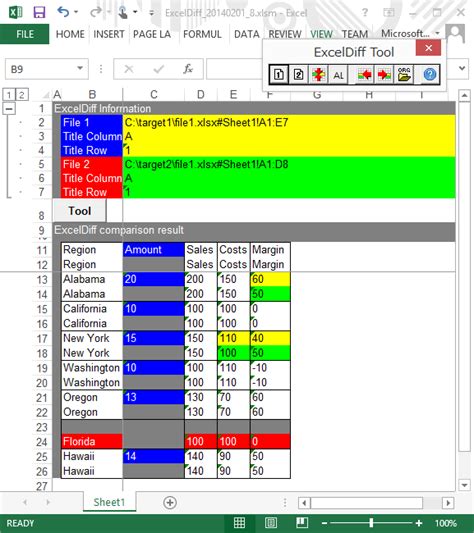The image size is (474, 533).
Task: Cancel formula entry with X icon
Action: pos(129,69)
